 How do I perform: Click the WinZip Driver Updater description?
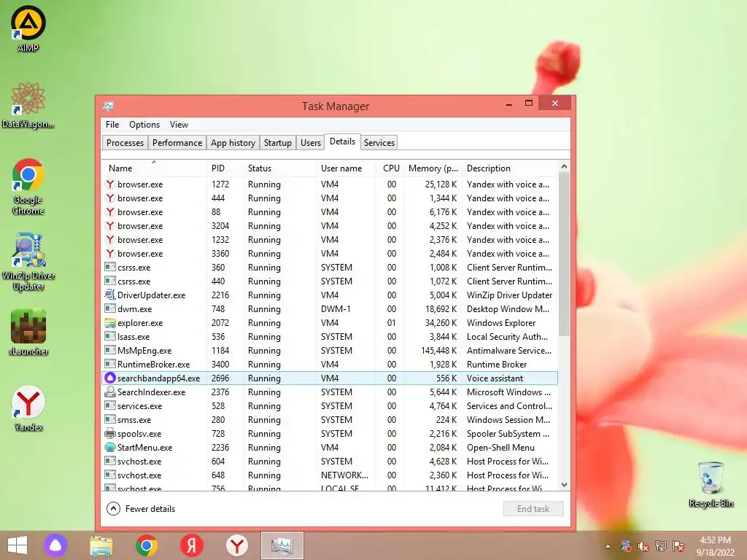(x=509, y=295)
